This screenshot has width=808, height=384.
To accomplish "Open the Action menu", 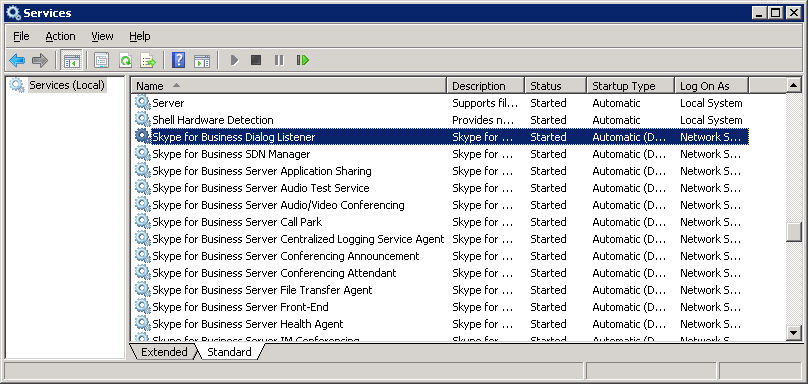I will [60, 36].
